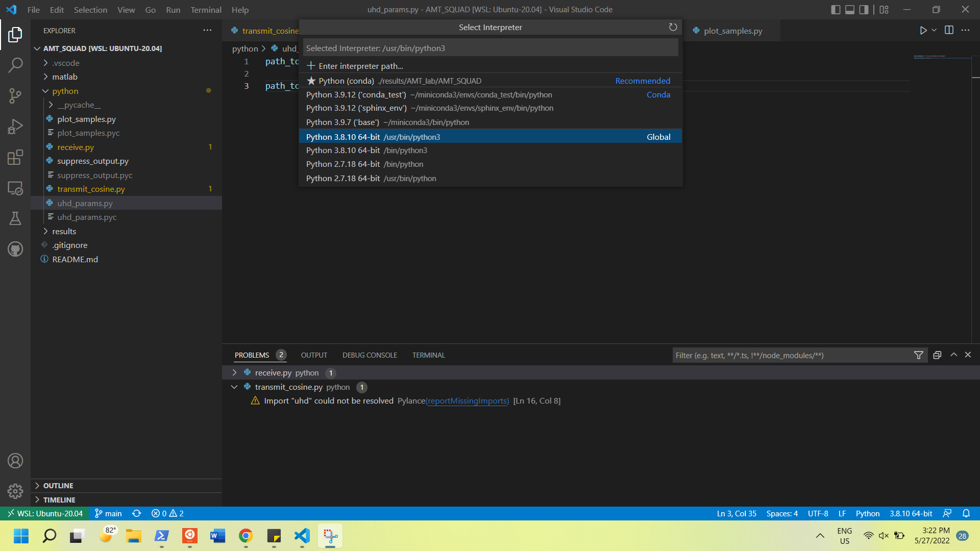Open notifications bell in status bar
This screenshot has width=980, height=551.
[x=966, y=513]
